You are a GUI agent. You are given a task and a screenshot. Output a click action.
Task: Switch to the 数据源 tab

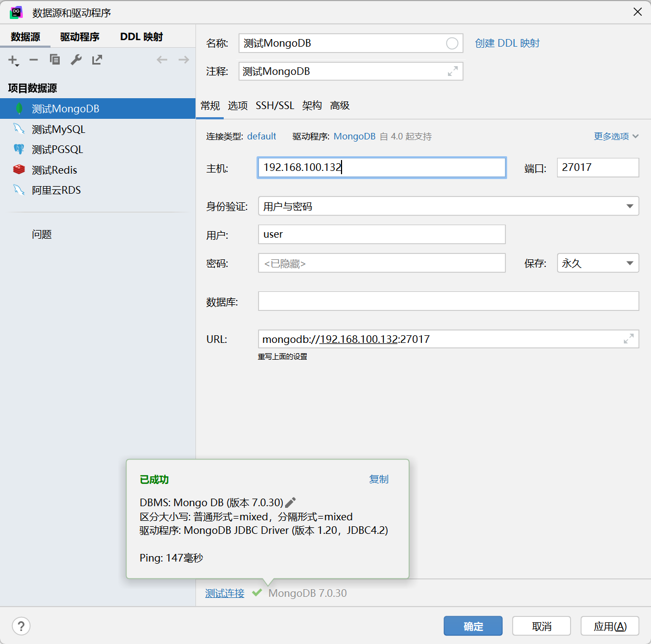pyautogui.click(x=26, y=37)
